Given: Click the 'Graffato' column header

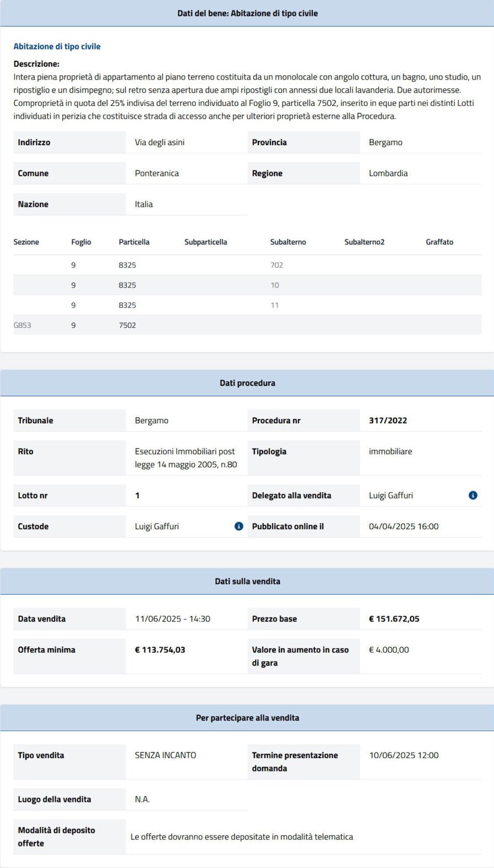Looking at the screenshot, I should point(439,242).
